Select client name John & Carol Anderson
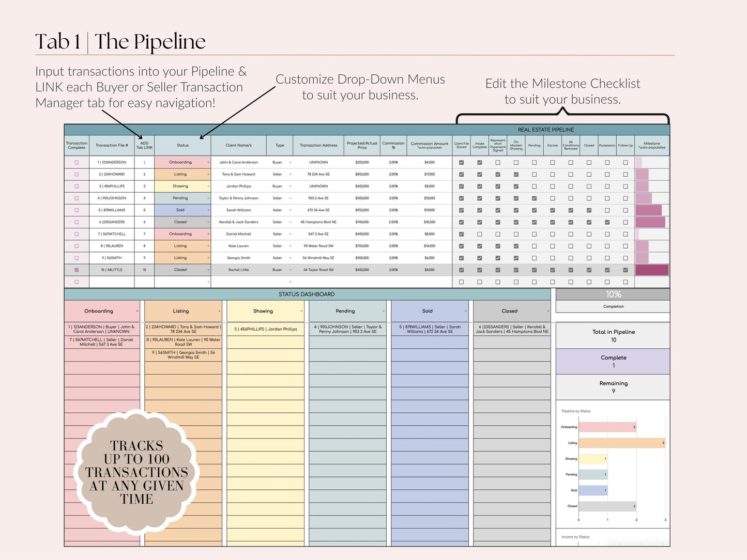 pyautogui.click(x=238, y=162)
